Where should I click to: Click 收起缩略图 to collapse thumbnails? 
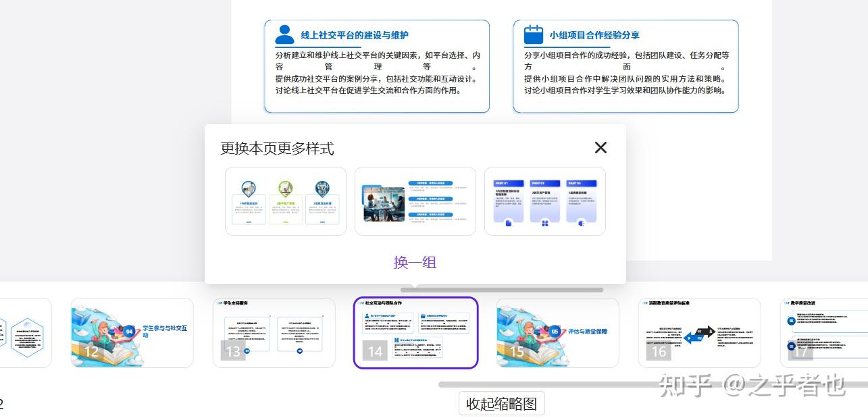coord(502,404)
